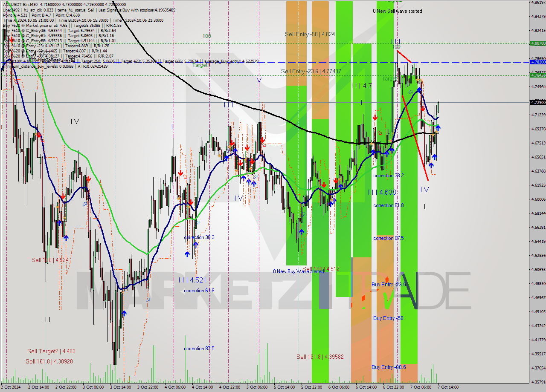Click the '5 Oct 22:00' time axis label
The width and height of the screenshot is (546, 392).
point(311,387)
